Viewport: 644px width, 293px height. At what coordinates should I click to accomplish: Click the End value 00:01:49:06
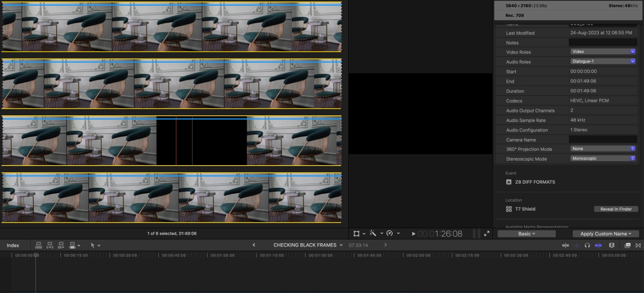click(x=583, y=81)
